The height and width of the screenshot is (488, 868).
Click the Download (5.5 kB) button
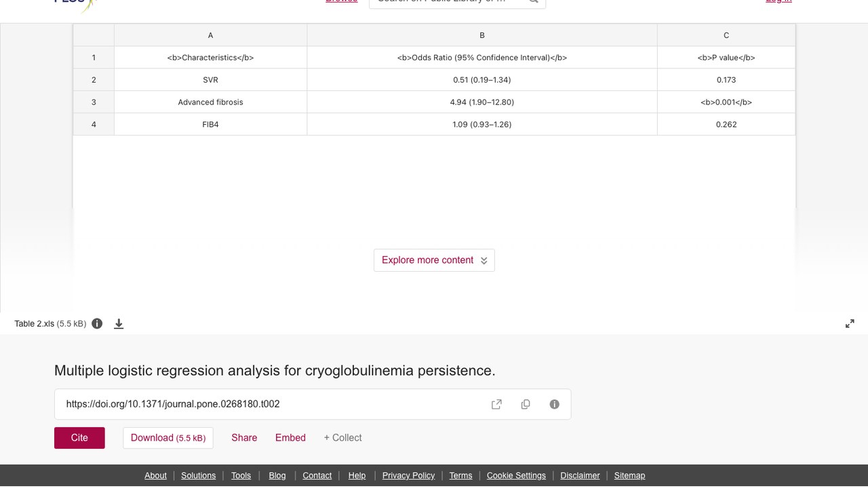(x=168, y=438)
